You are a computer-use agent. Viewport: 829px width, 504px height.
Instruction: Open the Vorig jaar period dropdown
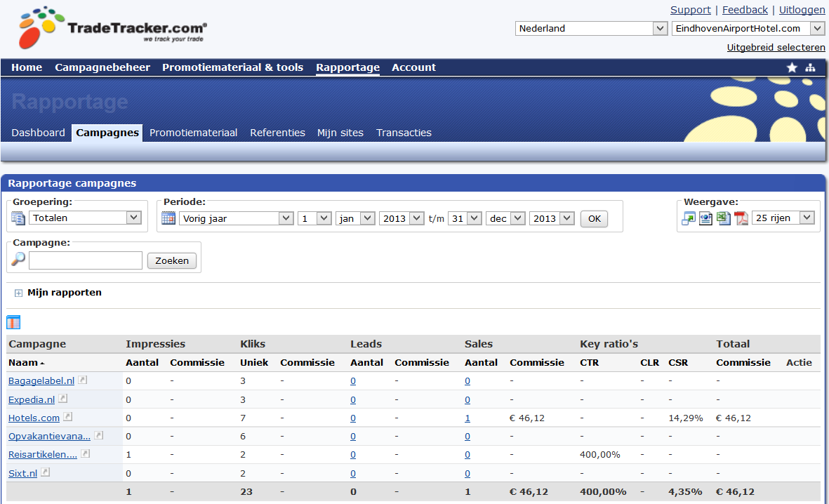pos(237,218)
